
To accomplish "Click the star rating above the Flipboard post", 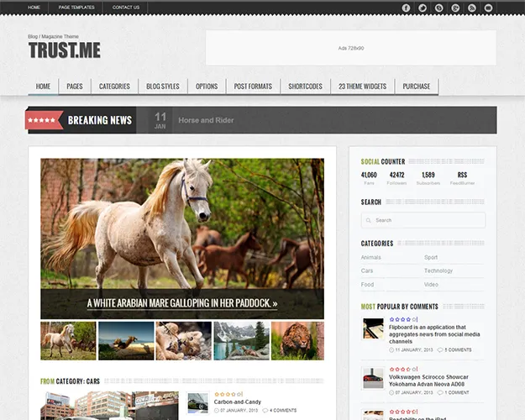I will coord(403,319).
